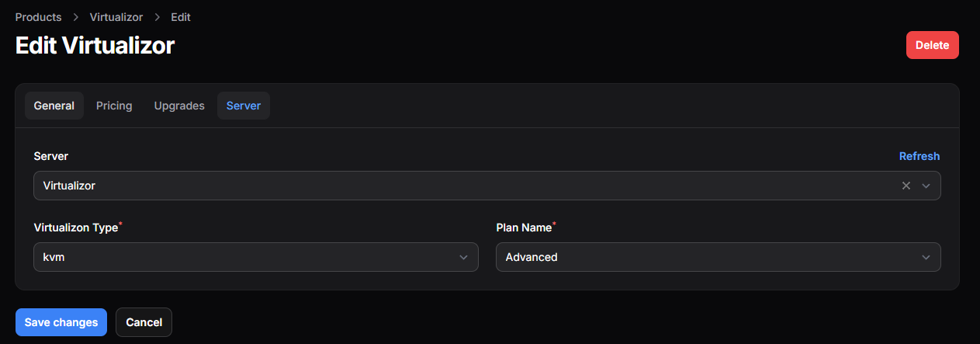
Task: Click the Edit breadcrumb item
Action: pos(181,17)
